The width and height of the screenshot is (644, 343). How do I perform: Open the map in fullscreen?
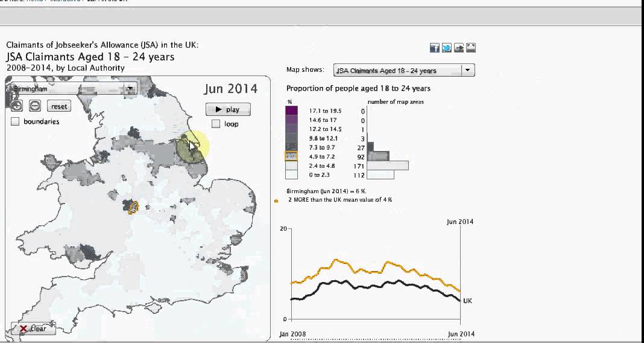[471, 48]
